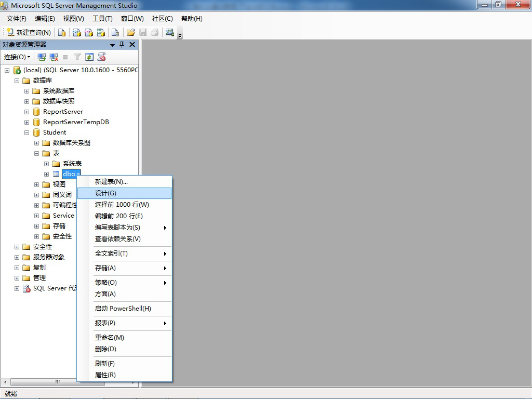Open the 窗口(W) menu

tap(132, 19)
